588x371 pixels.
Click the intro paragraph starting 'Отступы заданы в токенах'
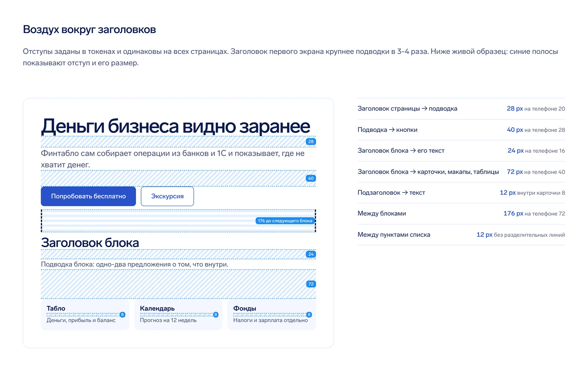point(290,57)
